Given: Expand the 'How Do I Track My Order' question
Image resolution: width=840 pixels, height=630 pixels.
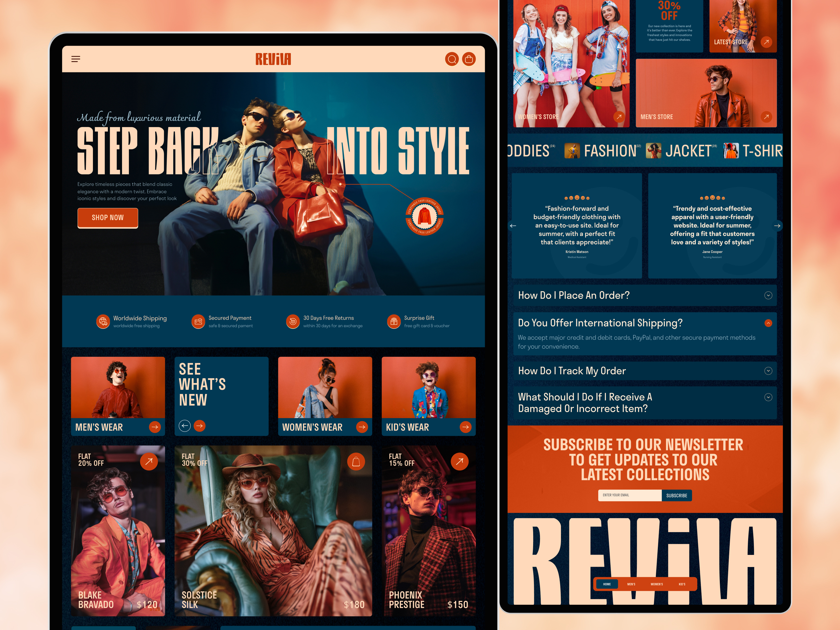Looking at the screenshot, I should click(768, 371).
